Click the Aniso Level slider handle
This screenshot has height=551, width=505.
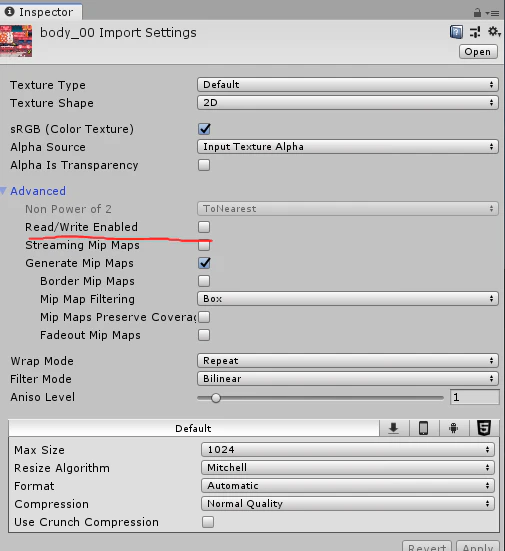216,398
